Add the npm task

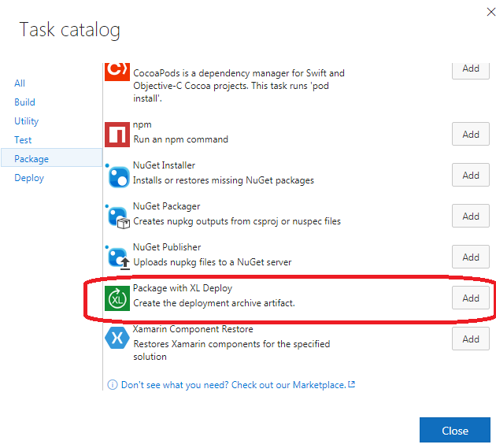click(471, 134)
